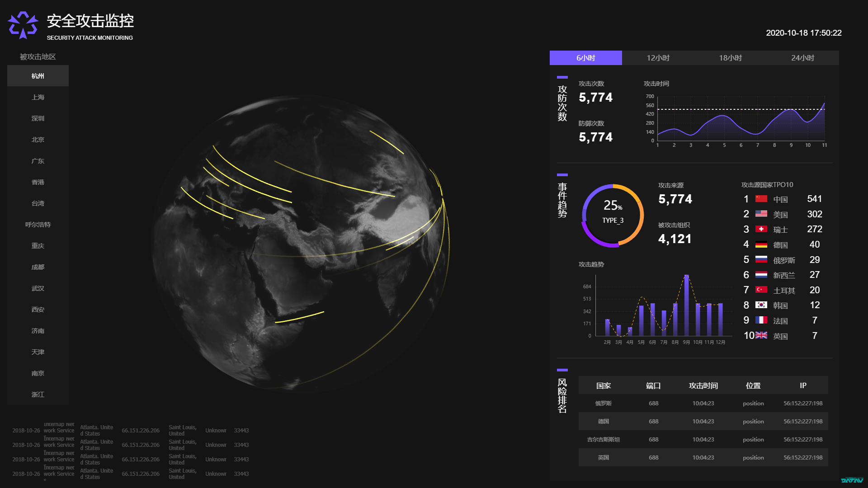Select the 18小时 time range tab
868x488 pixels.
click(730, 58)
